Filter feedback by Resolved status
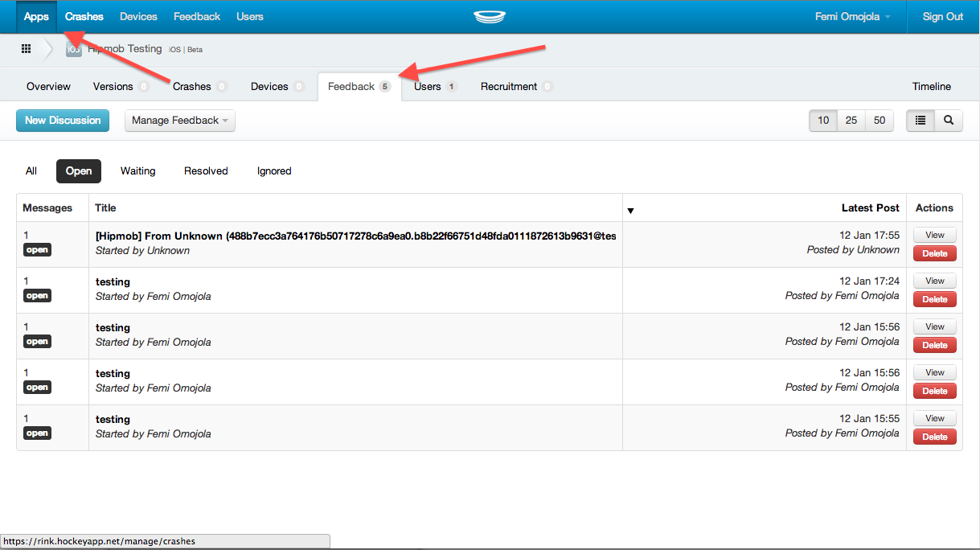The image size is (980, 550). (206, 171)
